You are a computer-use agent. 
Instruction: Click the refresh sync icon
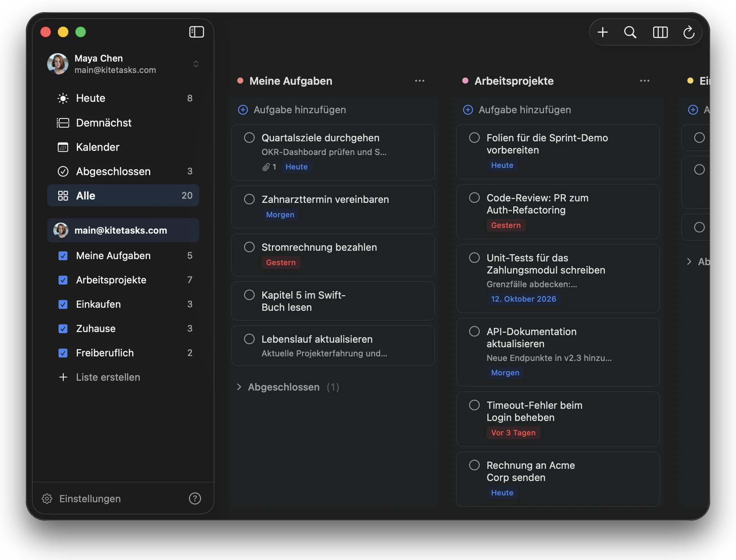(x=689, y=32)
